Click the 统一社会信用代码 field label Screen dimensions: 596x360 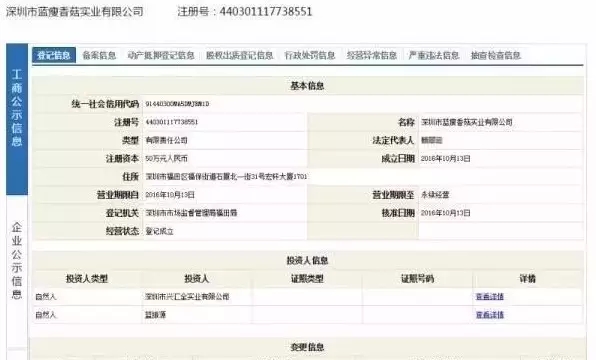[105, 104]
